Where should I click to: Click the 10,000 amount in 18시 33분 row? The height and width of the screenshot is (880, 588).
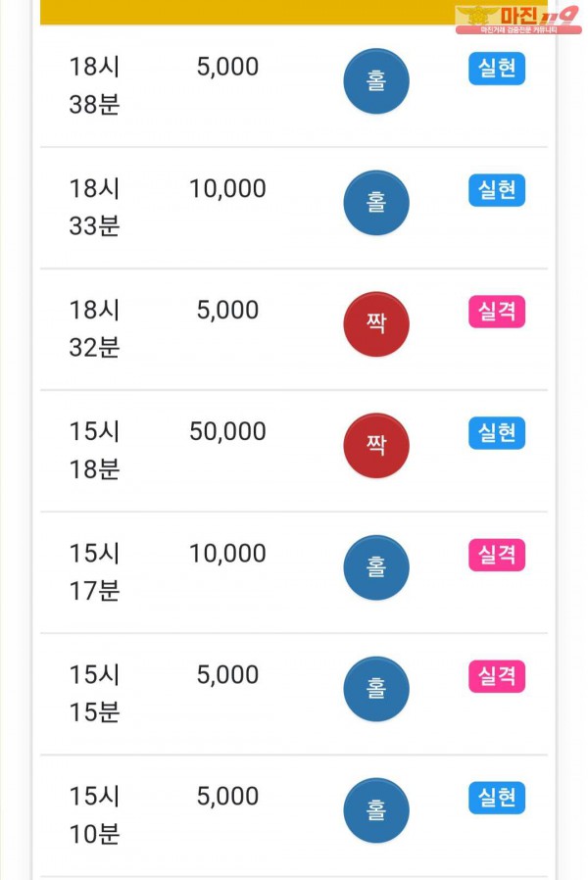click(x=227, y=189)
